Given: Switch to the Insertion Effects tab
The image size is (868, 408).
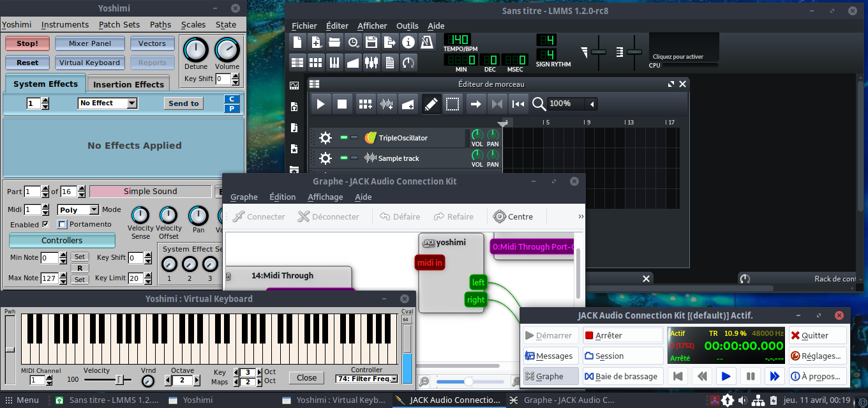Looking at the screenshot, I should point(128,84).
